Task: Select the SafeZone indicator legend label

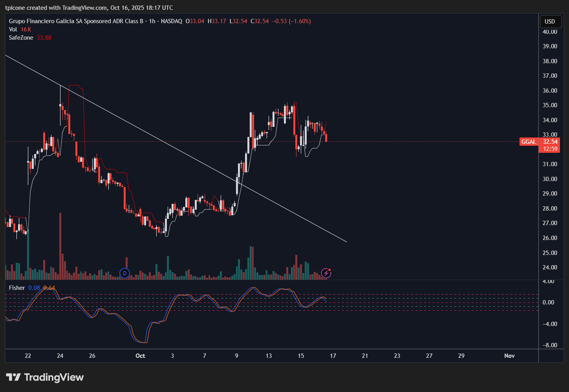Action: [21, 38]
